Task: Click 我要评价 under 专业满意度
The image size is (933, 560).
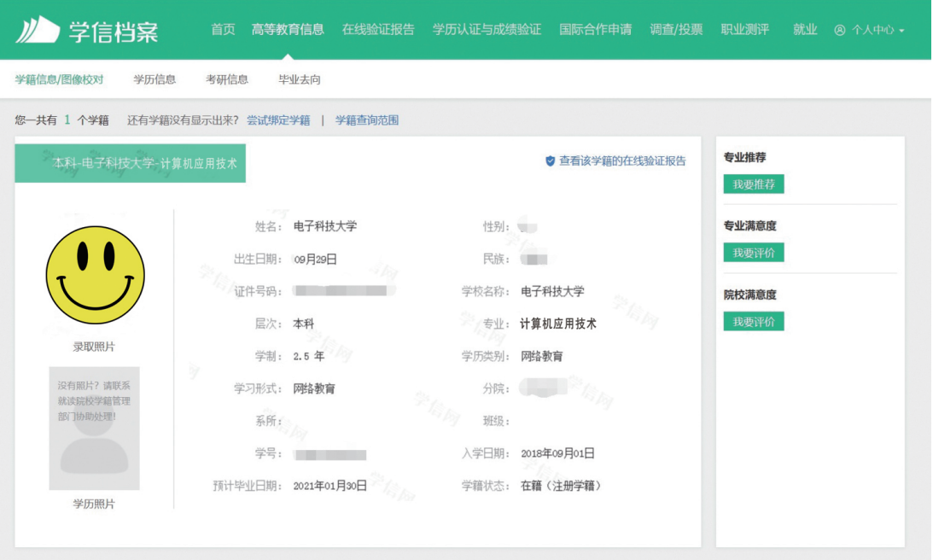Action: click(x=754, y=253)
